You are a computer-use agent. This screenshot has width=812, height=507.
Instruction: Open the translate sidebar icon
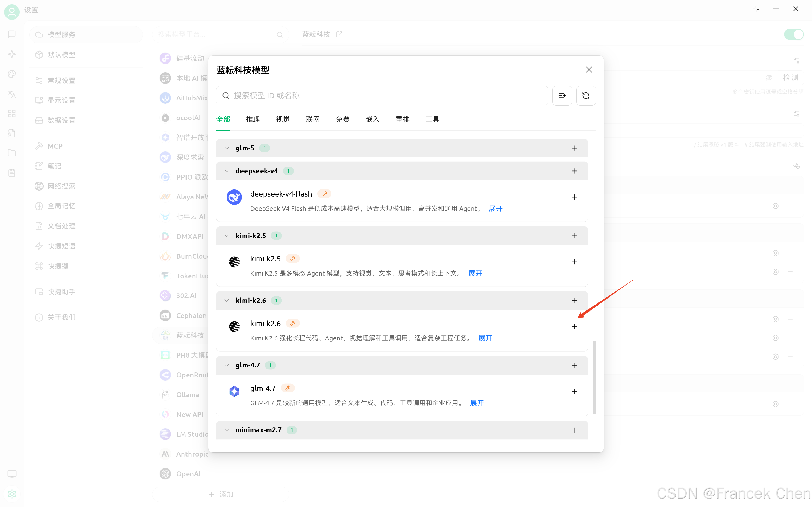coord(12,93)
